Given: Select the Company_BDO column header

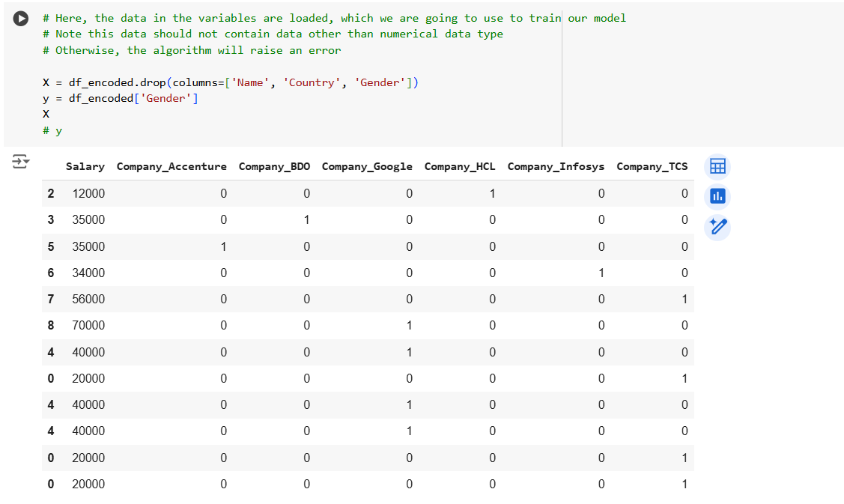Looking at the screenshot, I should click(x=273, y=166).
